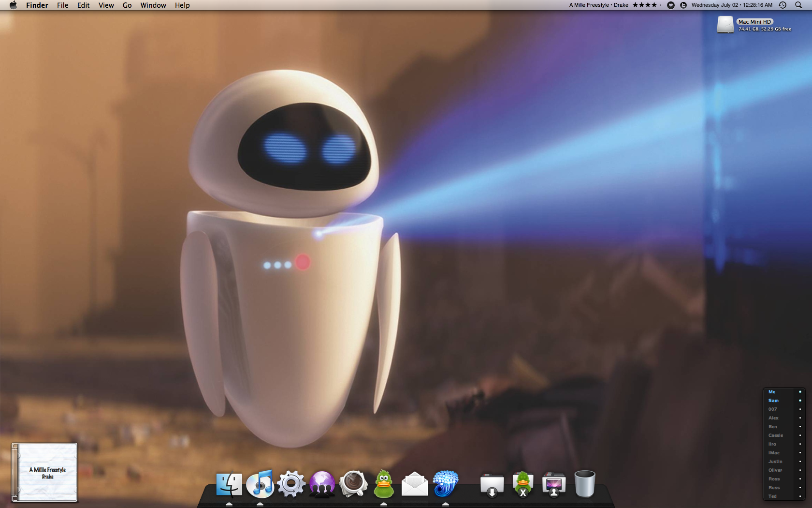The width and height of the screenshot is (812, 508).
Task: Select the Mac Mini HD drive icon
Action: point(725,25)
